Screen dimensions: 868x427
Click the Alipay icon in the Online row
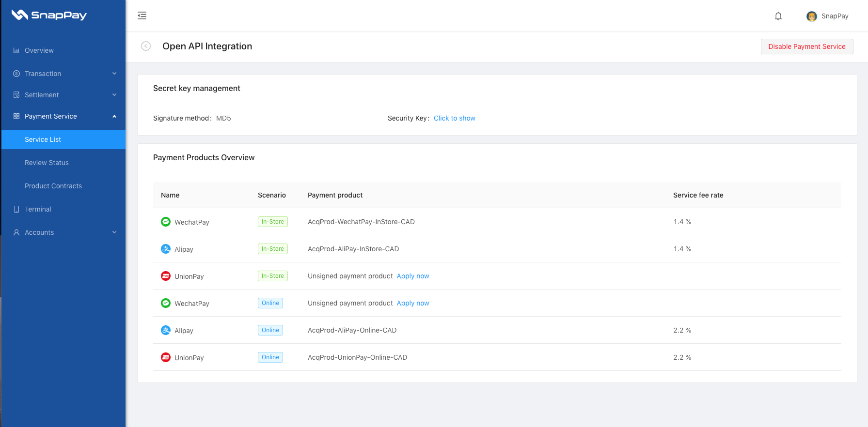click(x=166, y=330)
